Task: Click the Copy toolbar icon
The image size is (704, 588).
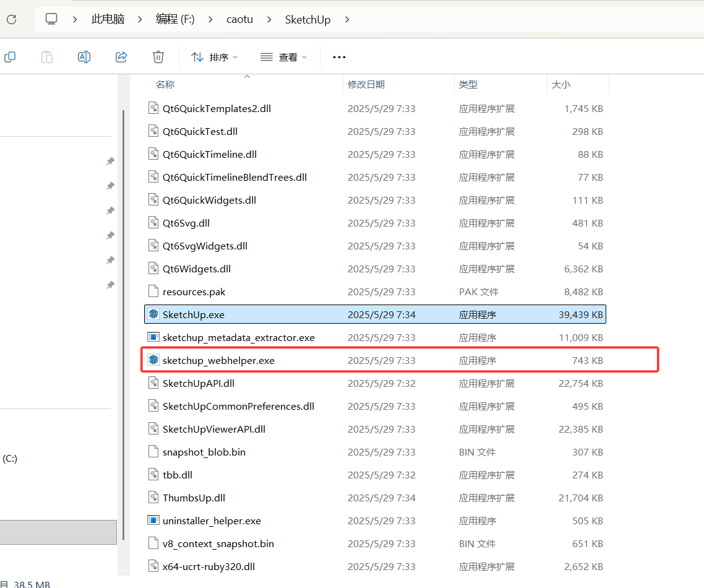Action: tap(10, 57)
